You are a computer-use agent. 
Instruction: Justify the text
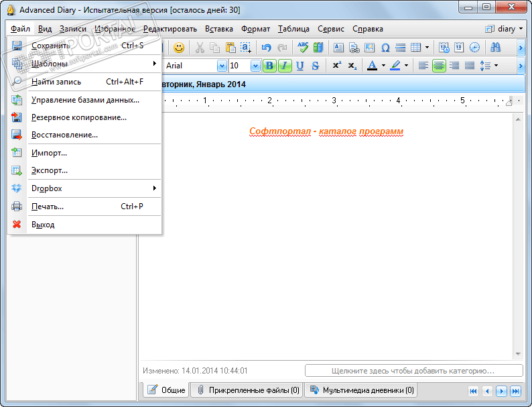click(470, 66)
